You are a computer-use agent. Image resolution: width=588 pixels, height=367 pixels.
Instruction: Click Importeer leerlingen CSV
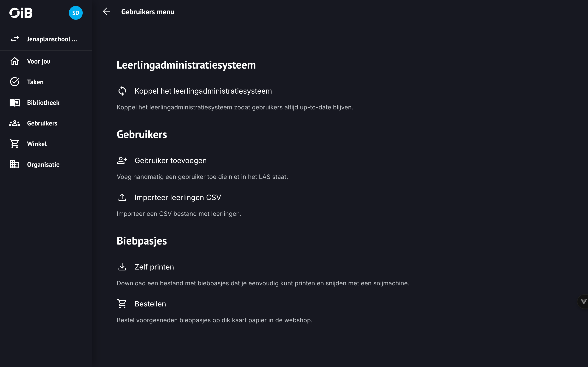point(178,197)
